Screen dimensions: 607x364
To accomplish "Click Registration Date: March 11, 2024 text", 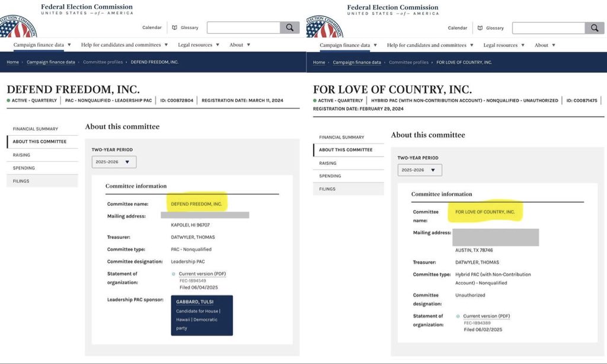I will (x=242, y=100).
